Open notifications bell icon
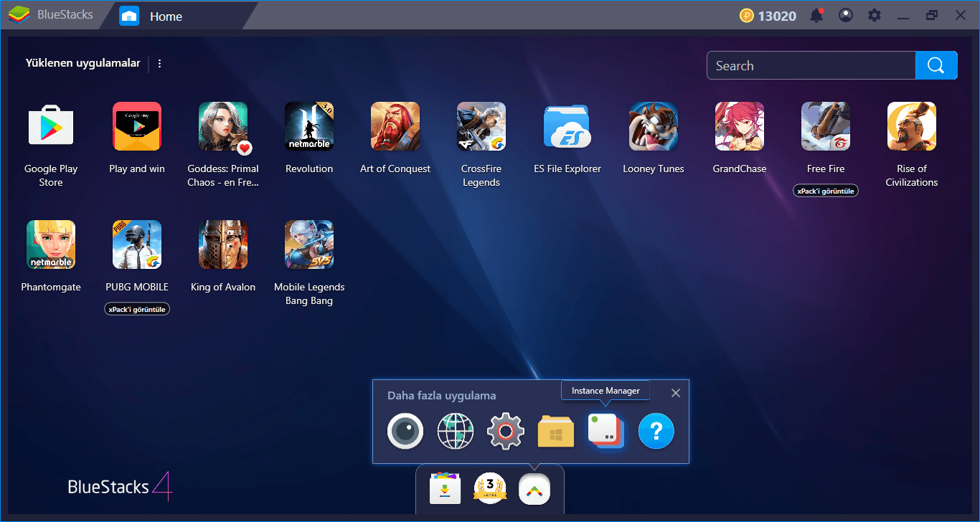This screenshot has height=522, width=980. [816, 15]
